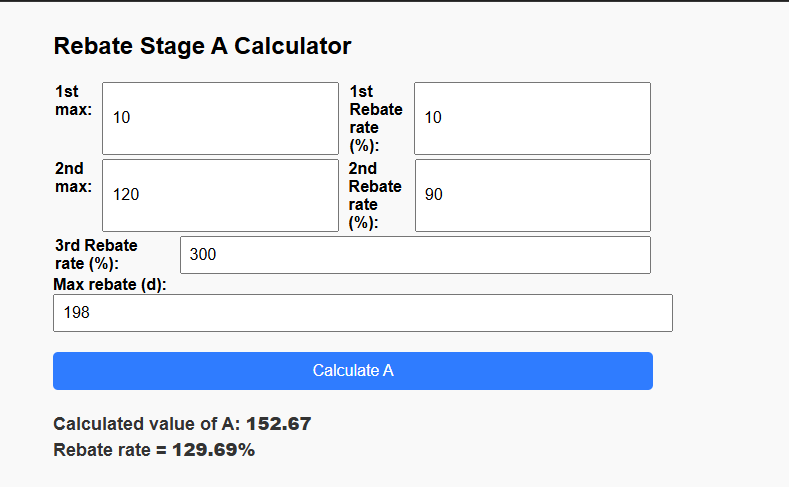Click the "1st max:" label
The image size is (789, 487).
73,100
